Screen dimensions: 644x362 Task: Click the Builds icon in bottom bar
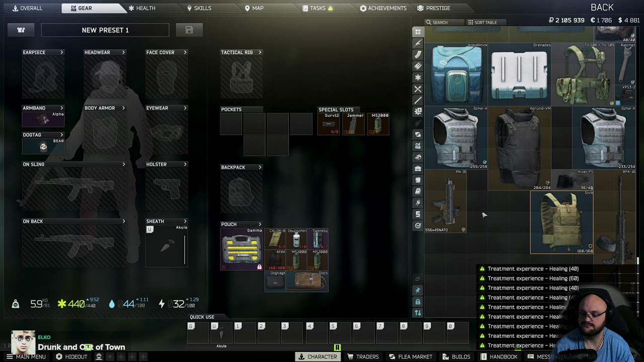click(x=446, y=356)
